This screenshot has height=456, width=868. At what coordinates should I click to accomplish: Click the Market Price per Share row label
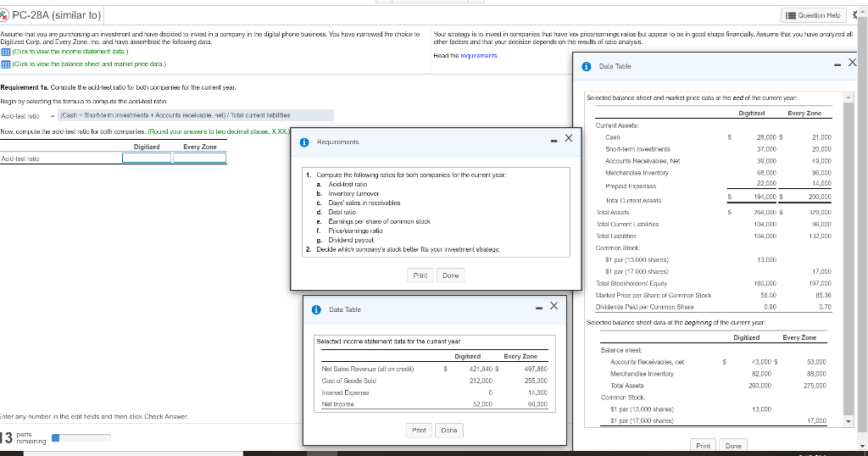(x=654, y=296)
